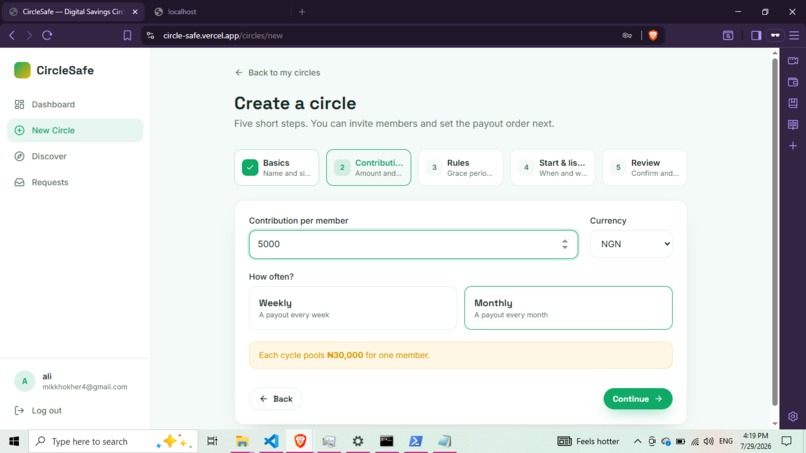This screenshot has width=806, height=453.
Task: Open the sidebar bookmarks icon
Action: (x=793, y=103)
